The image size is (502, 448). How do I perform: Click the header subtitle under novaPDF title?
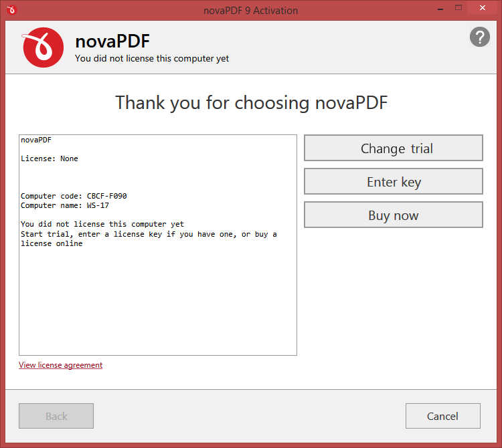point(152,59)
